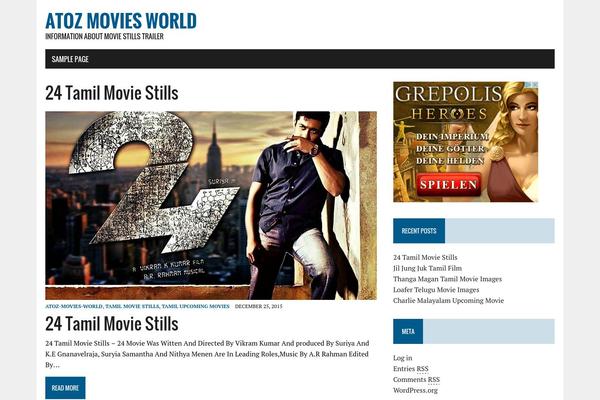The image size is (600, 400).
Task: Open the TAMIL MOVIE STILLS category link
Action: [132, 306]
